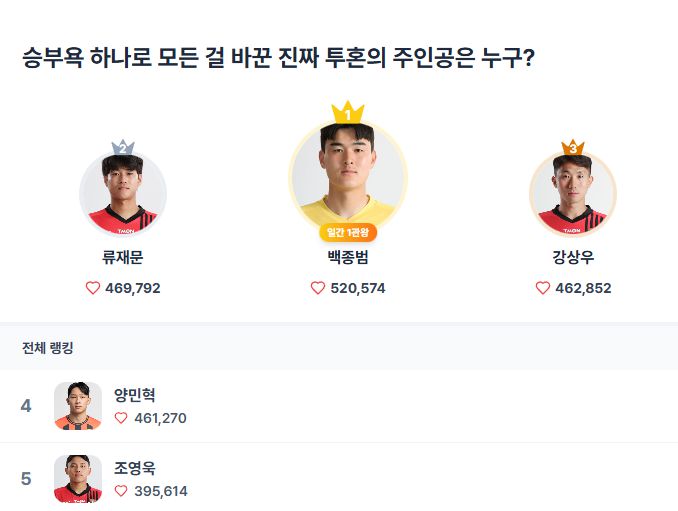Open the 조영욱 ranking entry name
This screenshot has height=511, width=678.
[135, 468]
